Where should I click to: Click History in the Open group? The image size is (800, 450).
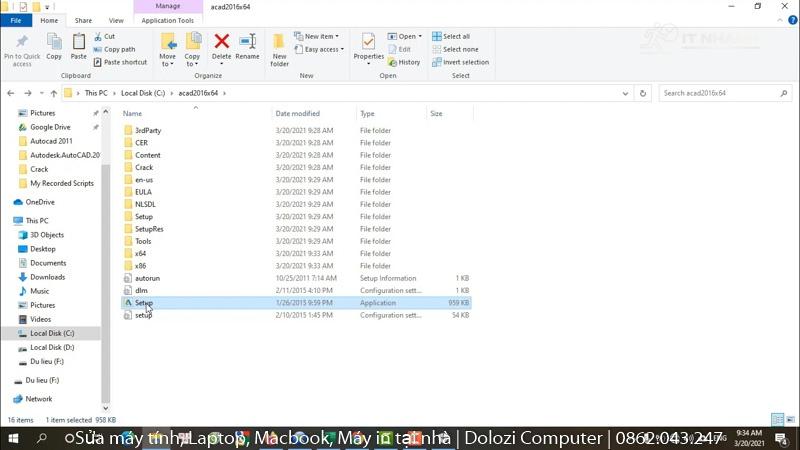[x=404, y=62]
